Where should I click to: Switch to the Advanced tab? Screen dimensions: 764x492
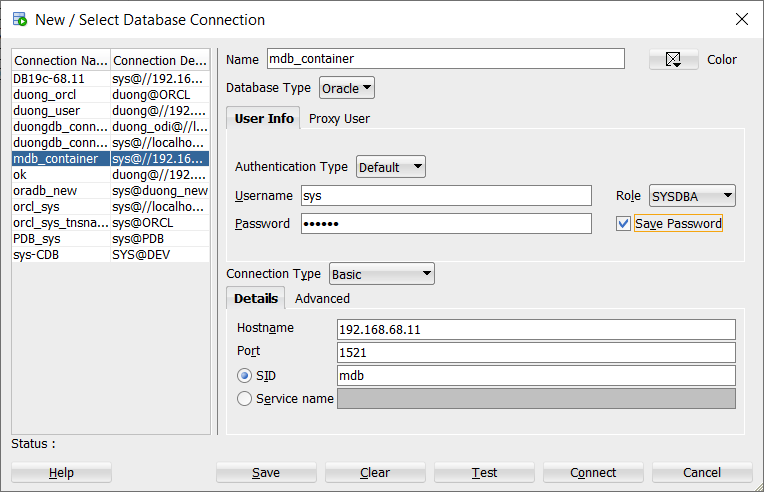click(x=322, y=298)
